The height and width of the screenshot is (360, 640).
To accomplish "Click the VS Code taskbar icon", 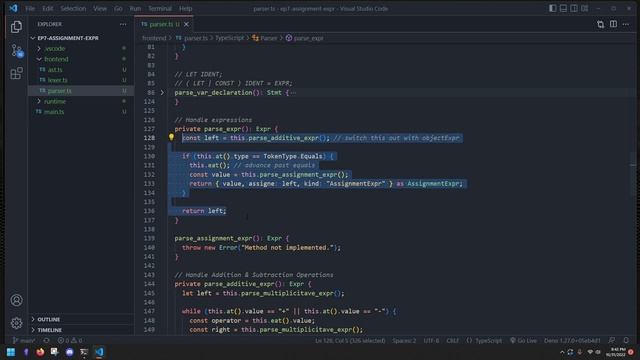I will pyautogui.click(x=99, y=352).
